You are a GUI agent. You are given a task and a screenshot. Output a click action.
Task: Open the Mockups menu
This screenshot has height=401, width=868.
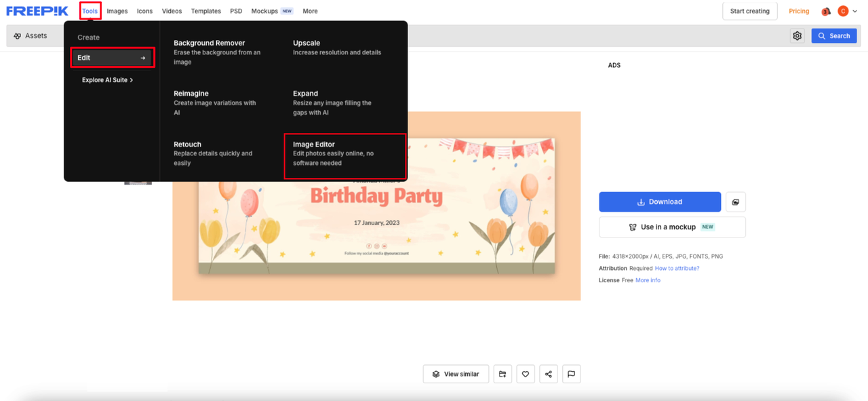pos(271,11)
